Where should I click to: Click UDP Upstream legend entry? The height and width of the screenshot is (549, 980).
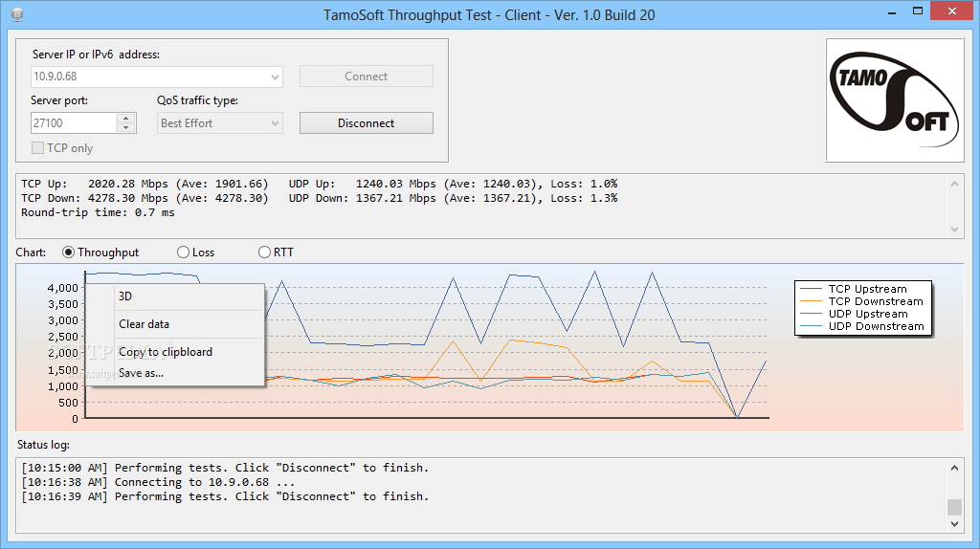point(854,314)
